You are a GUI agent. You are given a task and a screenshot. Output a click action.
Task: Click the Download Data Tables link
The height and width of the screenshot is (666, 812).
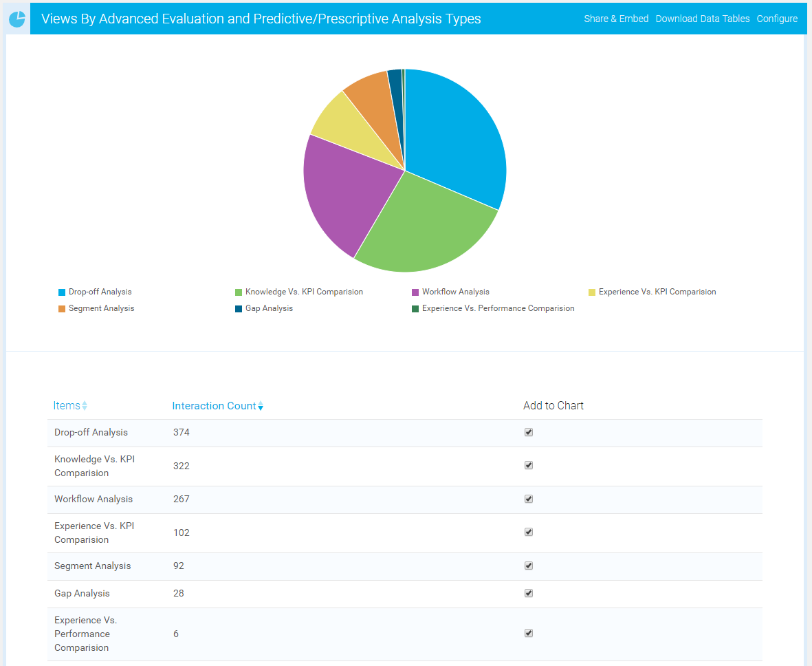pyautogui.click(x=702, y=19)
